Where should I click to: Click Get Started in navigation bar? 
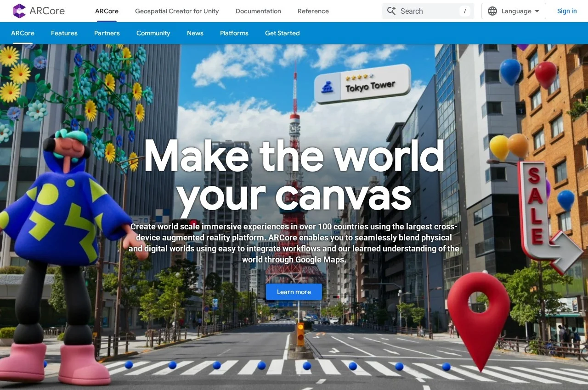(x=283, y=33)
